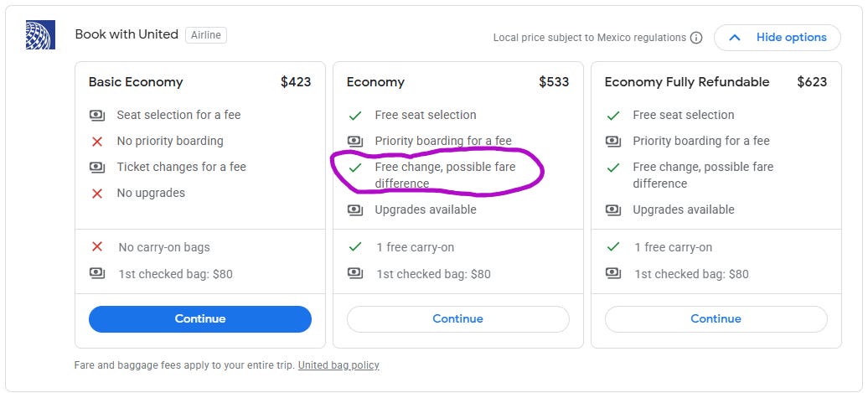Viewport: 868px width, 393px height.
Task: Select the Basic Economy fare title
Action: (x=136, y=82)
